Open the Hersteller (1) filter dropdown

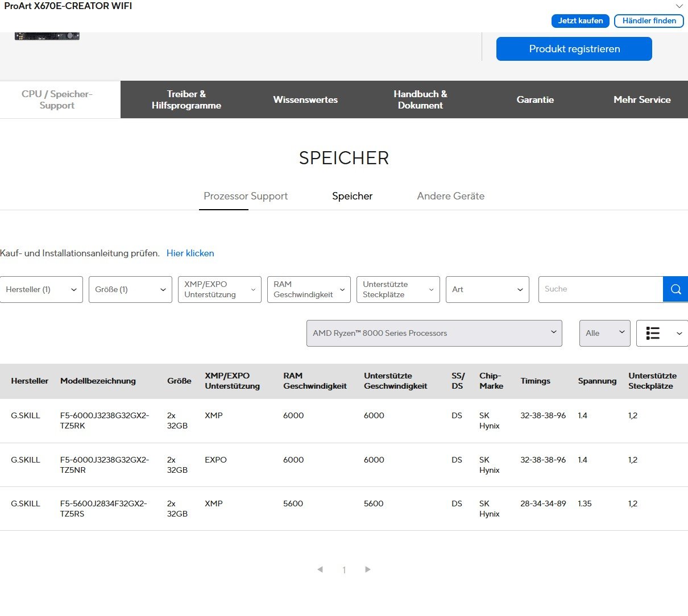pos(42,289)
